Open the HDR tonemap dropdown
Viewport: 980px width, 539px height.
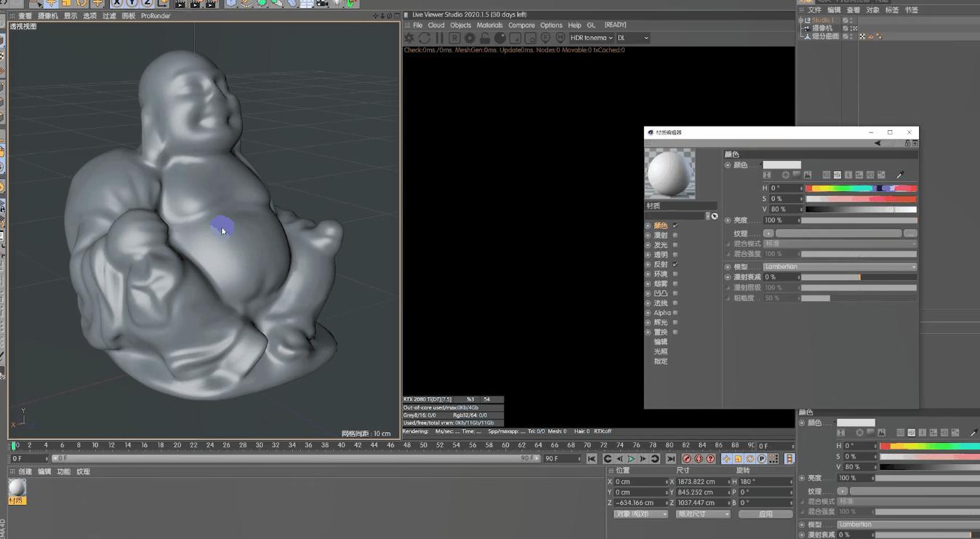pos(592,38)
